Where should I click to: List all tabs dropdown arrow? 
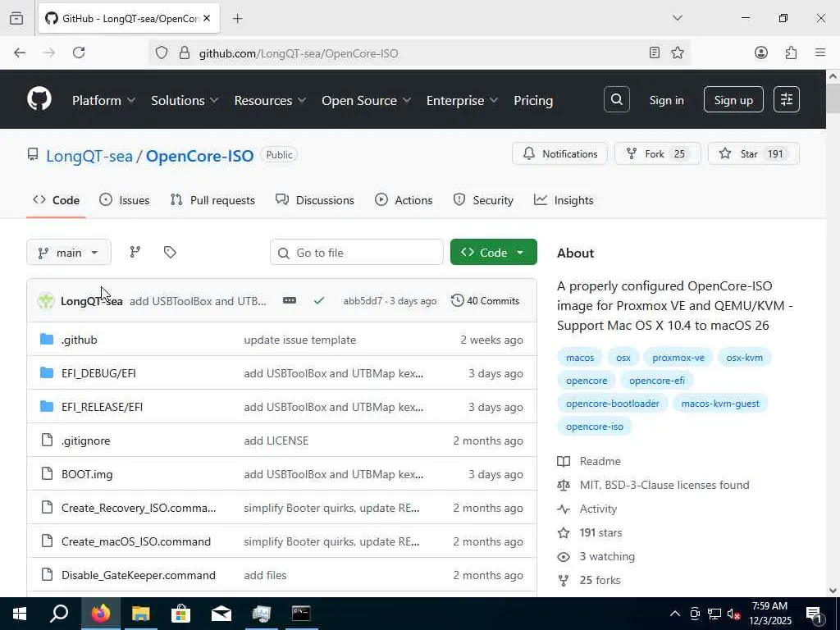tap(678, 18)
